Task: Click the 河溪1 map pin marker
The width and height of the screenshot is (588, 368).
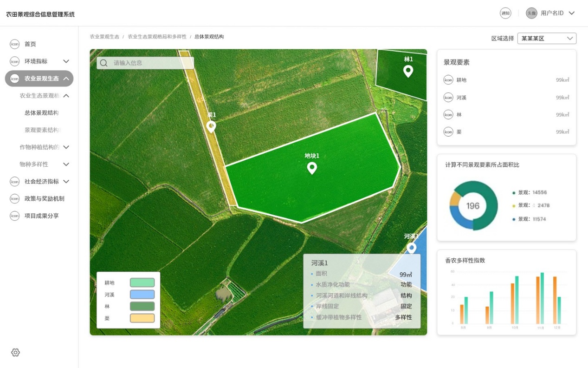Action: (x=411, y=248)
